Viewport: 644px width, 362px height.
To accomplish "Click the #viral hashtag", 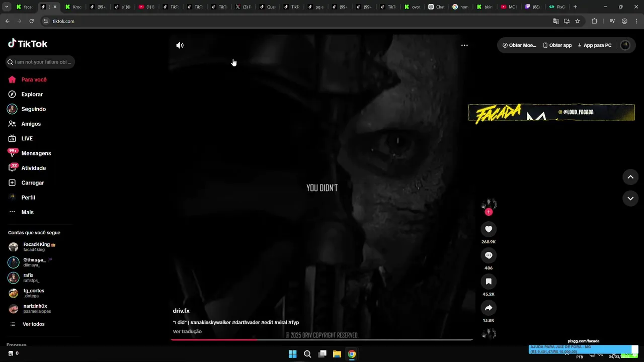I will [281, 322].
